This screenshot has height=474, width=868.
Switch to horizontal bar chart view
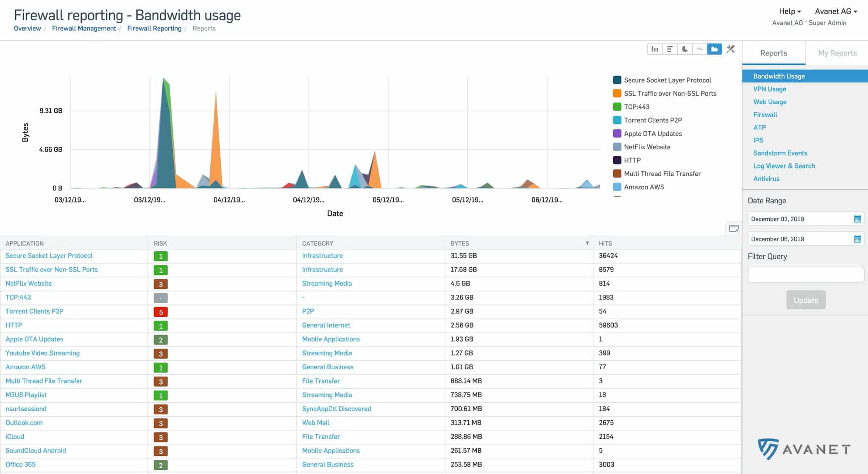point(670,49)
